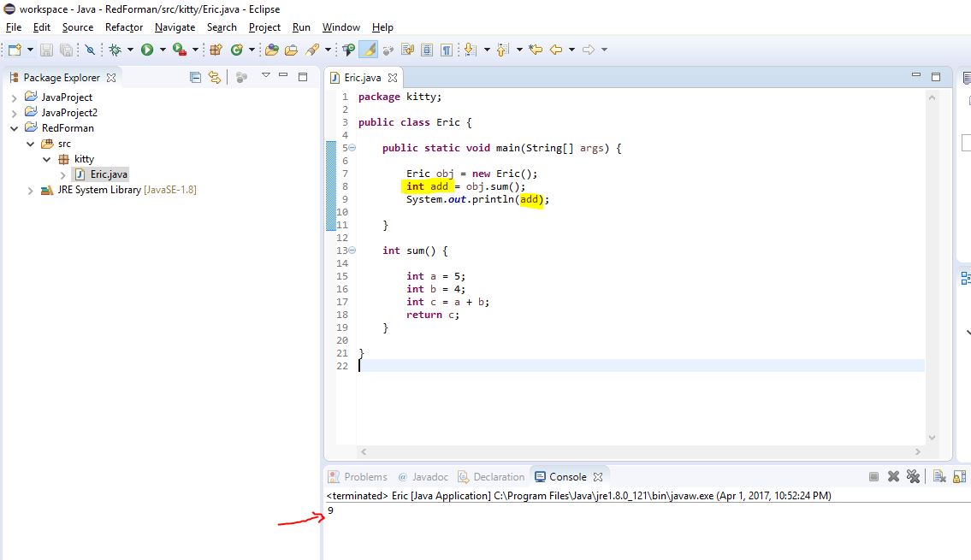Click the Save All icon
The image size is (971, 560).
[x=66, y=50]
